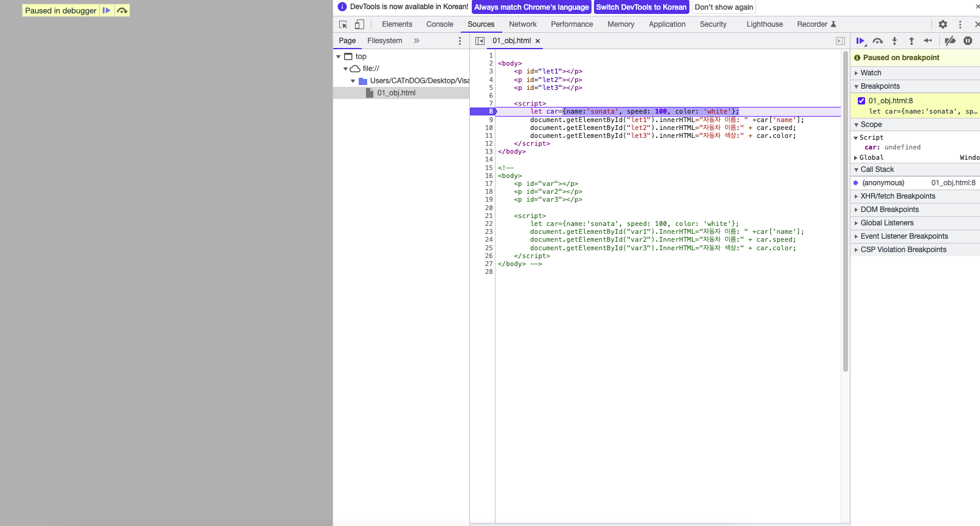Switch to the Elements tab
980x526 pixels.
(397, 24)
